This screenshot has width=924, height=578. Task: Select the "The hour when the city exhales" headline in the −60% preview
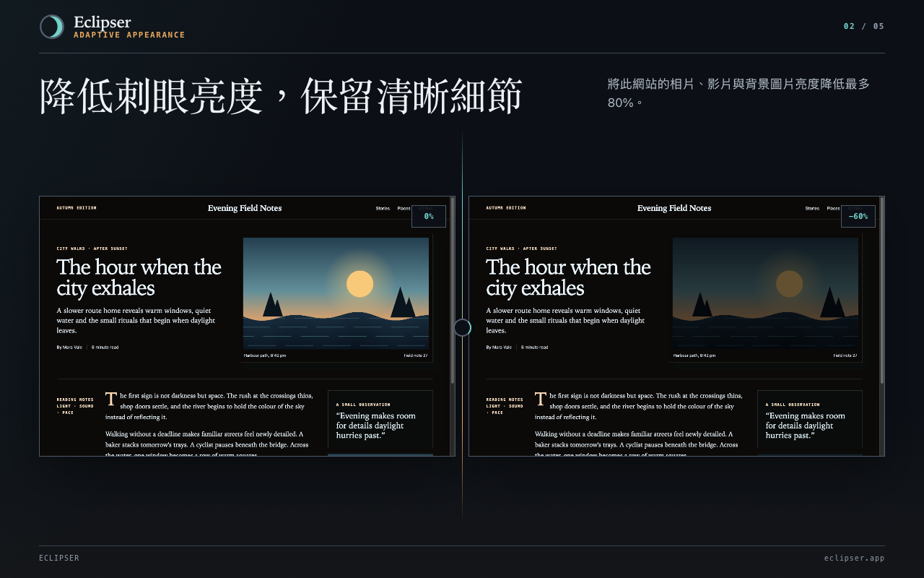(x=569, y=277)
